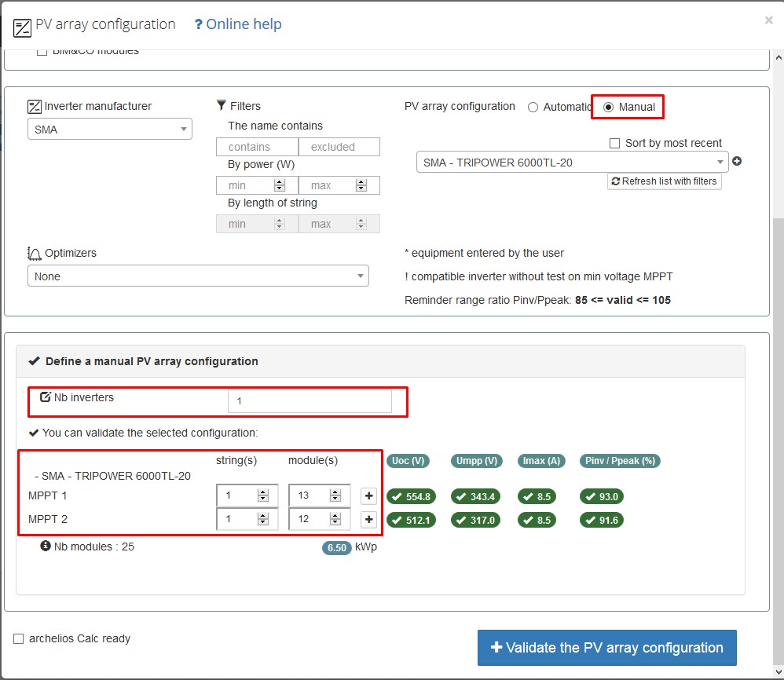Click the 343.4 Umpp value badge
The height and width of the screenshot is (680, 784).
(475, 496)
